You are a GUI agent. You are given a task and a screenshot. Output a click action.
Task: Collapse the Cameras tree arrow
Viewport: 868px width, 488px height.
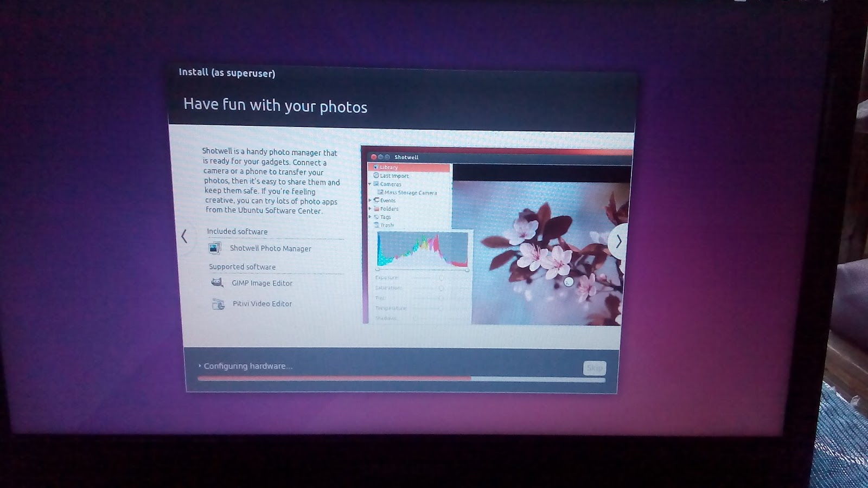tap(370, 184)
